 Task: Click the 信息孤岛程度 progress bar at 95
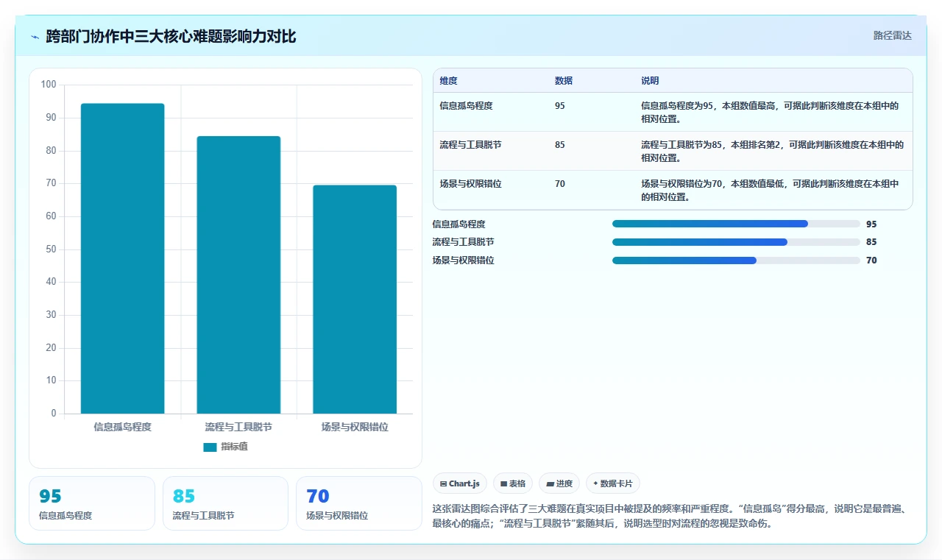point(736,224)
